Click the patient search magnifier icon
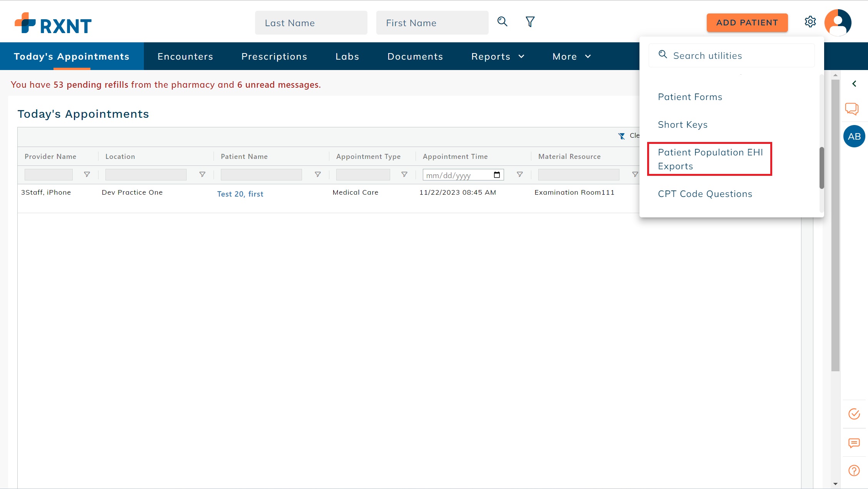This screenshot has width=868, height=489. (502, 22)
